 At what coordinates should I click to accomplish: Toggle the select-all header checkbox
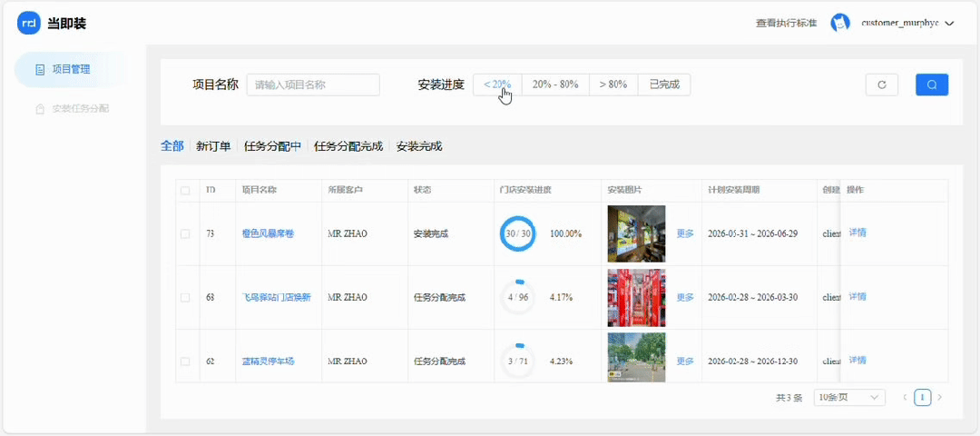click(x=185, y=191)
